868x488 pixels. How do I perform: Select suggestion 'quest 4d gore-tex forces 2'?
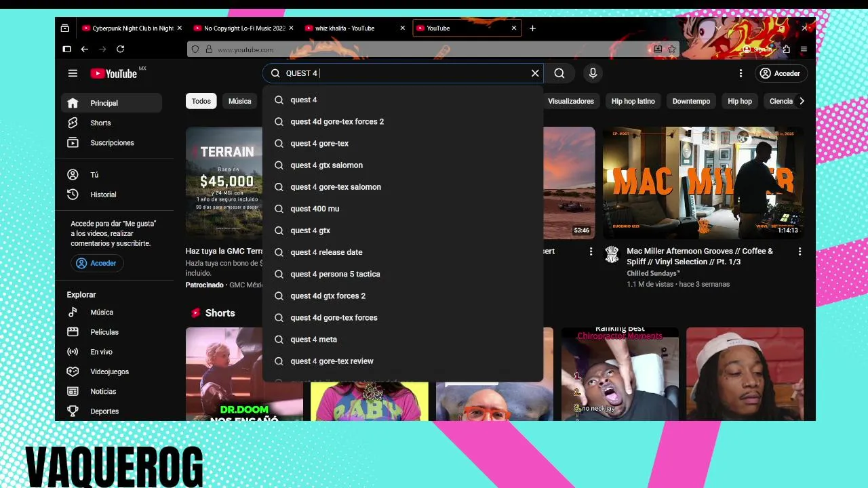(x=403, y=121)
